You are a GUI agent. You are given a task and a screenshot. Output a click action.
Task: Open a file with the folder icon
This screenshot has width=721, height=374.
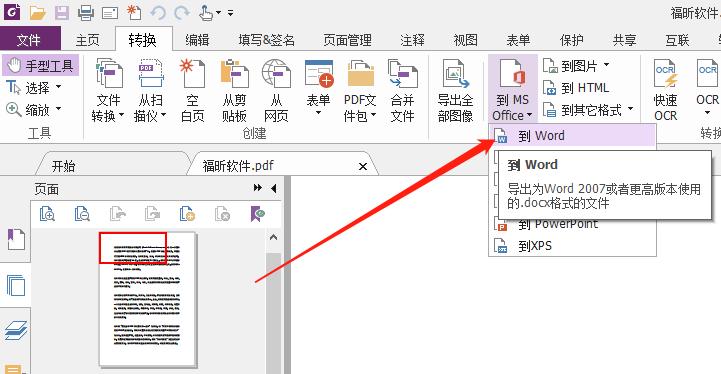(37, 12)
